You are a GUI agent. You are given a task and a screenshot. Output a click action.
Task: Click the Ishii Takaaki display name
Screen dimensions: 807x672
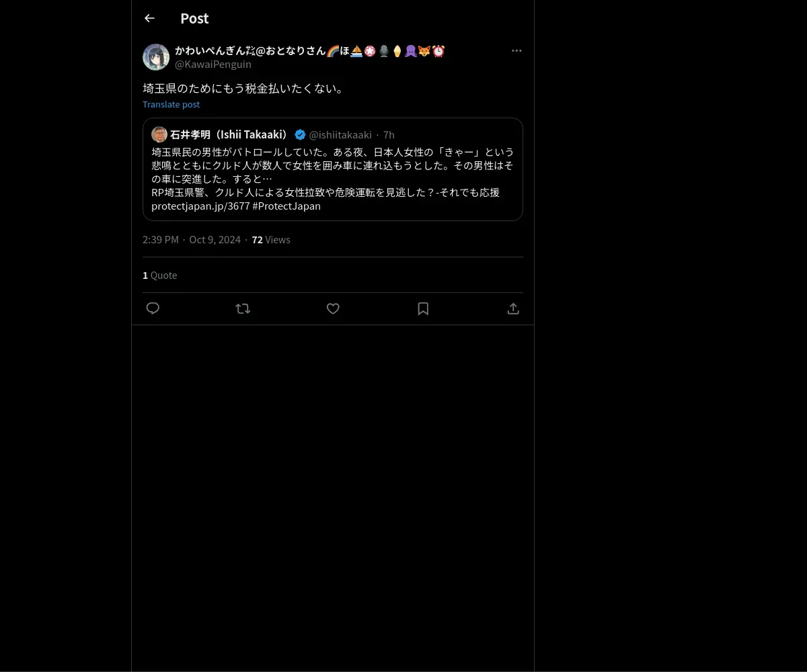229,134
